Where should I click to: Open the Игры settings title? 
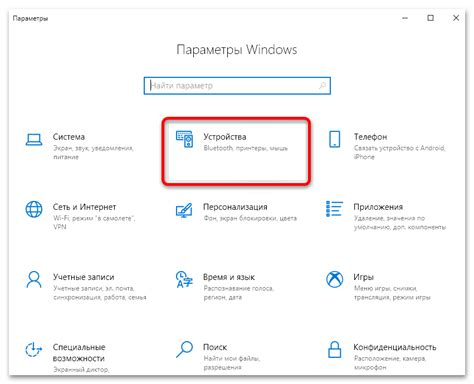click(363, 277)
